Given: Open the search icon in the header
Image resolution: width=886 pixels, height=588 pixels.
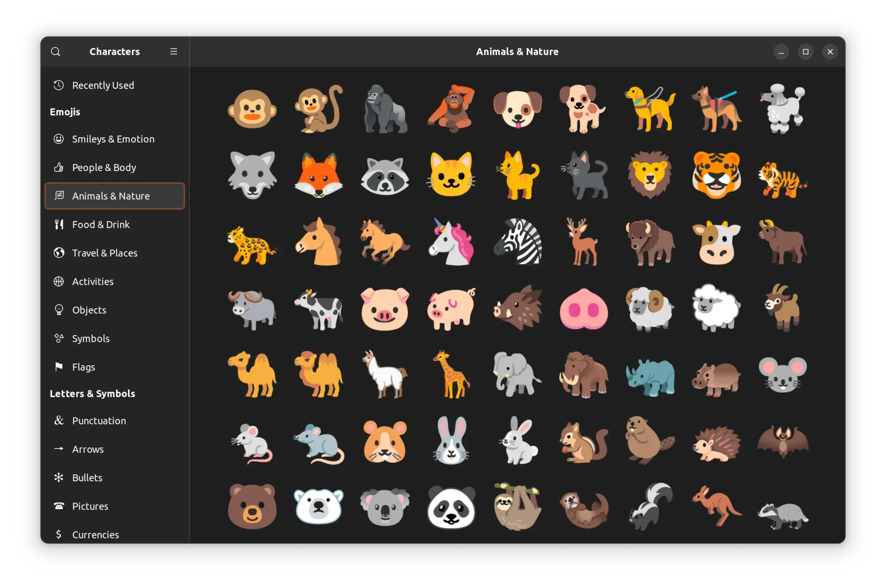Looking at the screenshot, I should (x=55, y=52).
